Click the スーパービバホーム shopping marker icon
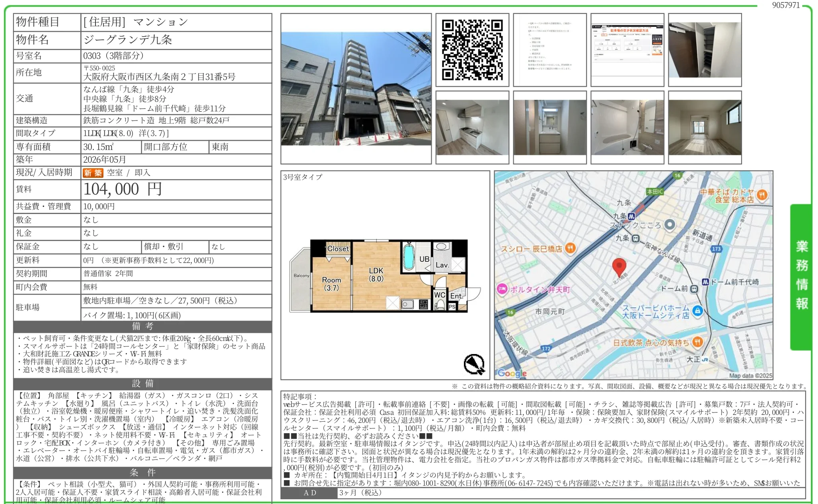The height and width of the screenshot is (504, 818). [x=697, y=311]
